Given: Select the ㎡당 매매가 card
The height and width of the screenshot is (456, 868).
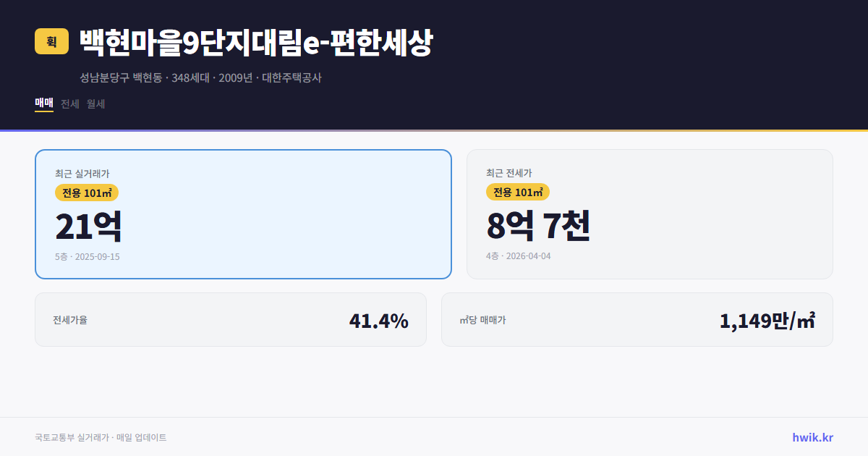Looking at the screenshot, I should (x=637, y=319).
